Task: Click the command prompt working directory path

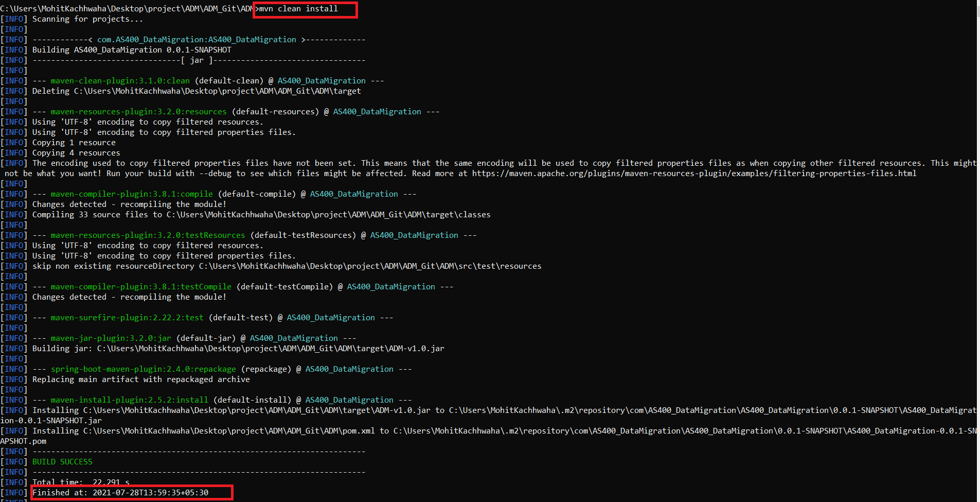Action: pyautogui.click(x=126, y=8)
